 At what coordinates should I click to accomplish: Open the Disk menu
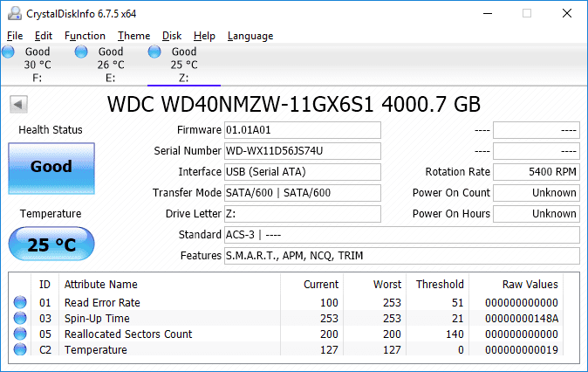172,36
